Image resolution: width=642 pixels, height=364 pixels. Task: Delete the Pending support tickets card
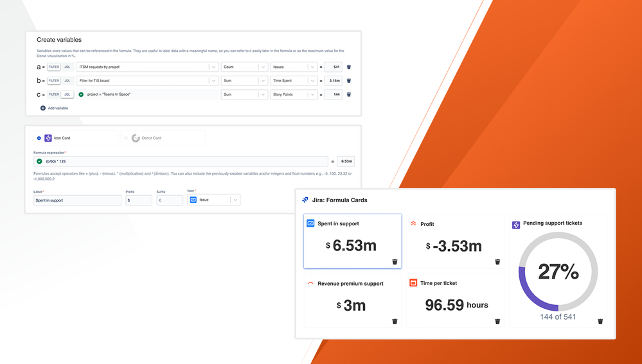600,322
